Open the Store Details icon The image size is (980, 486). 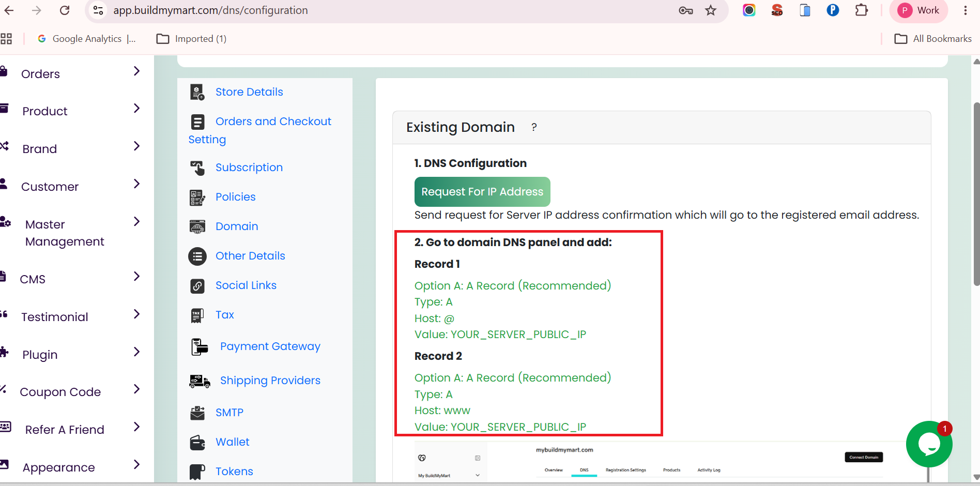point(197,93)
